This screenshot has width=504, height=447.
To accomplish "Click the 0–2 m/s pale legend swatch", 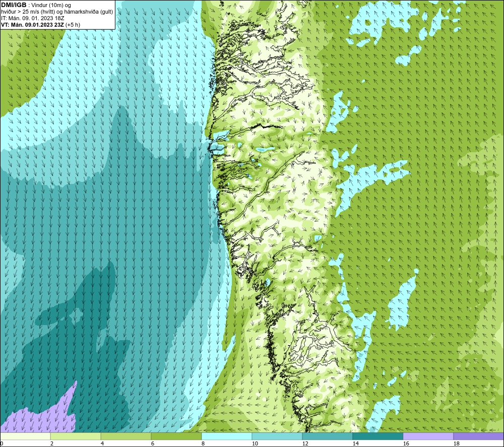I will (25, 436).
